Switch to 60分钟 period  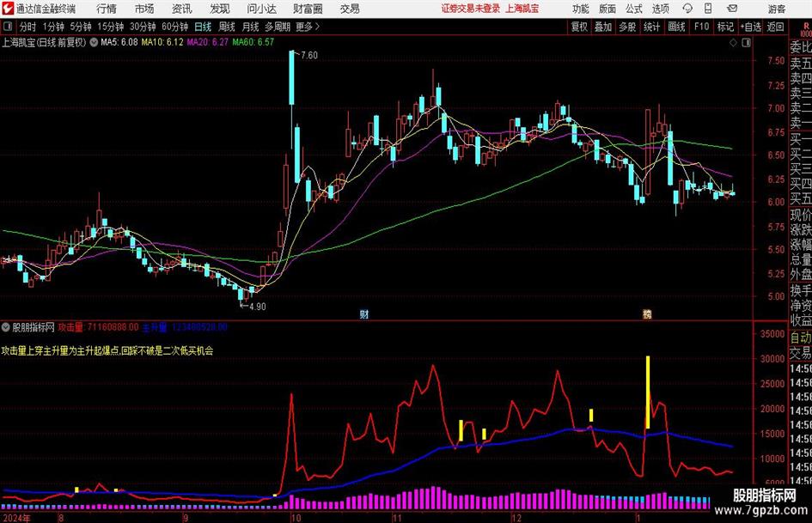coord(175,27)
